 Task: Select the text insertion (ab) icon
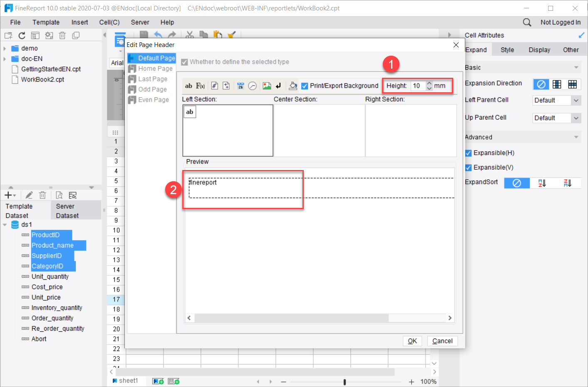pyautogui.click(x=189, y=86)
